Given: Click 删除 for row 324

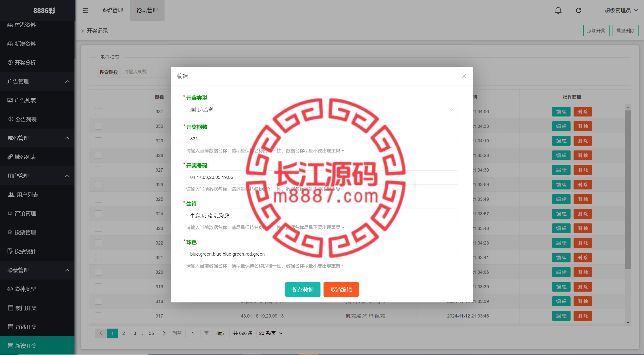Looking at the screenshot, I should coord(583,214).
